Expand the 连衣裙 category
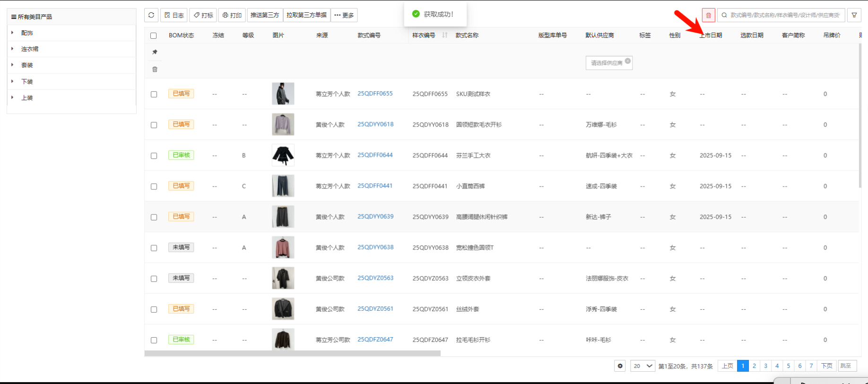 pos(13,49)
